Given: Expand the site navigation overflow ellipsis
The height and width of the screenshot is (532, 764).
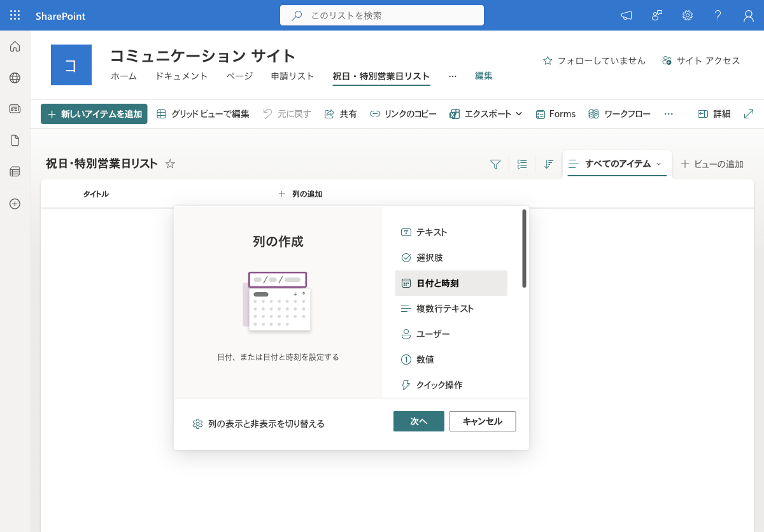Looking at the screenshot, I should 453,76.
